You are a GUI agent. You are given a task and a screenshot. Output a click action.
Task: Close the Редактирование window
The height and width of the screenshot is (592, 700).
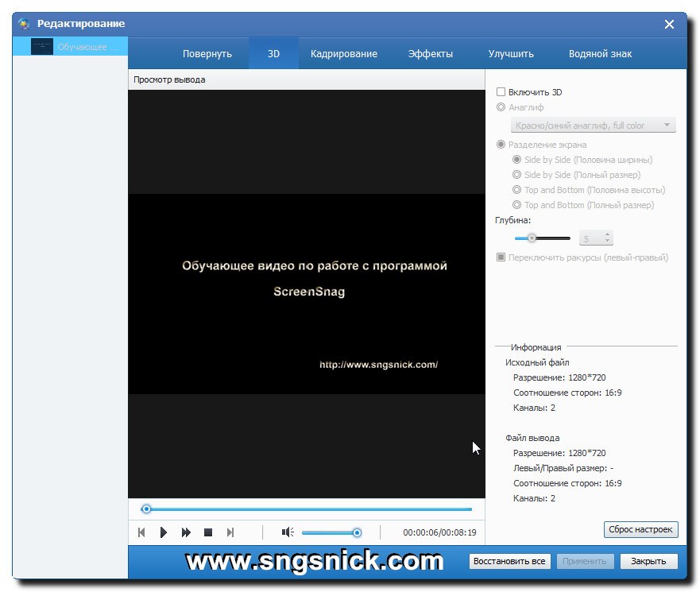point(669,24)
